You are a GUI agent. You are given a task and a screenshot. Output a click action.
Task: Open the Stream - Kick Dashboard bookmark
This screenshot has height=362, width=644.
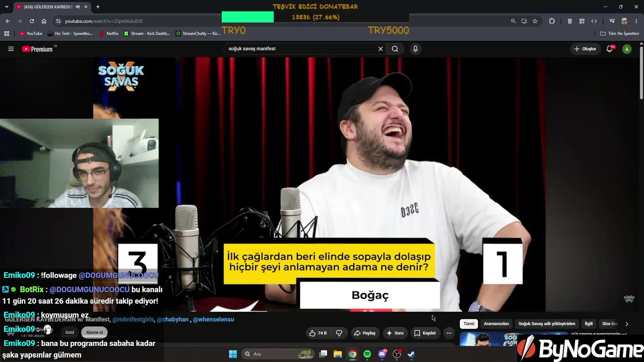point(147,34)
